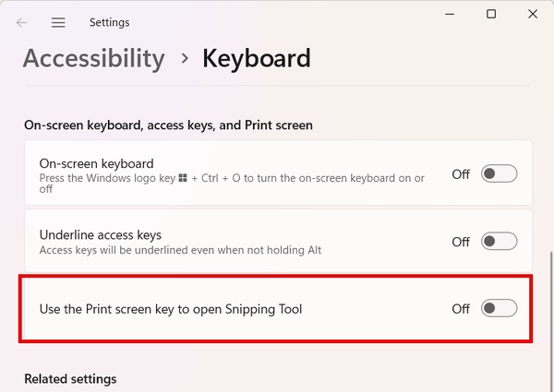554x392 pixels.
Task: Click the vertical scrollbar on the right
Action: [549, 304]
